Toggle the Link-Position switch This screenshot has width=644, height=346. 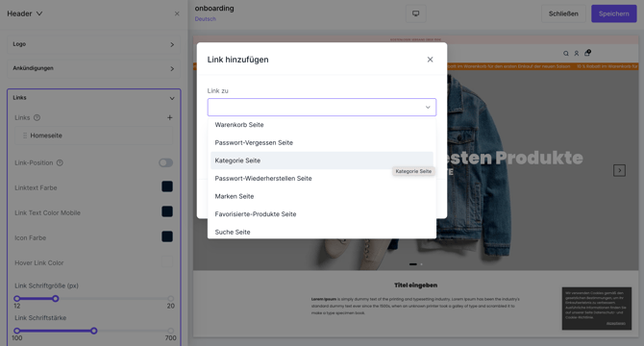[166, 163]
